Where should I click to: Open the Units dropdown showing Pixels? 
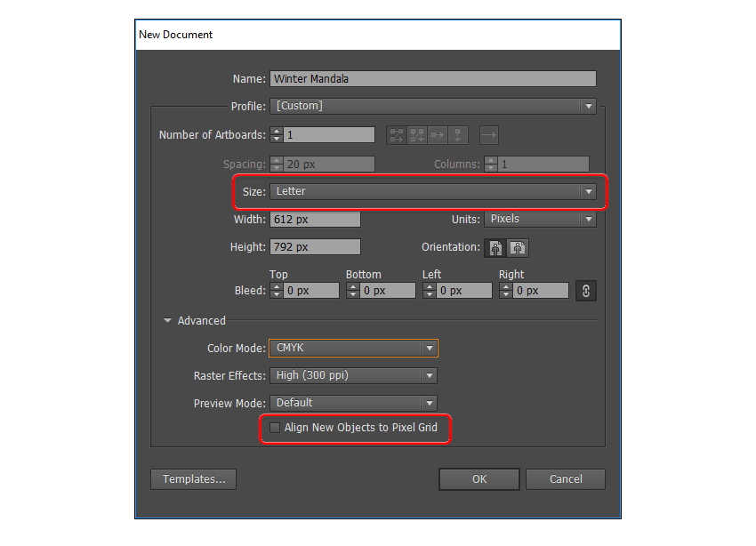coord(540,219)
